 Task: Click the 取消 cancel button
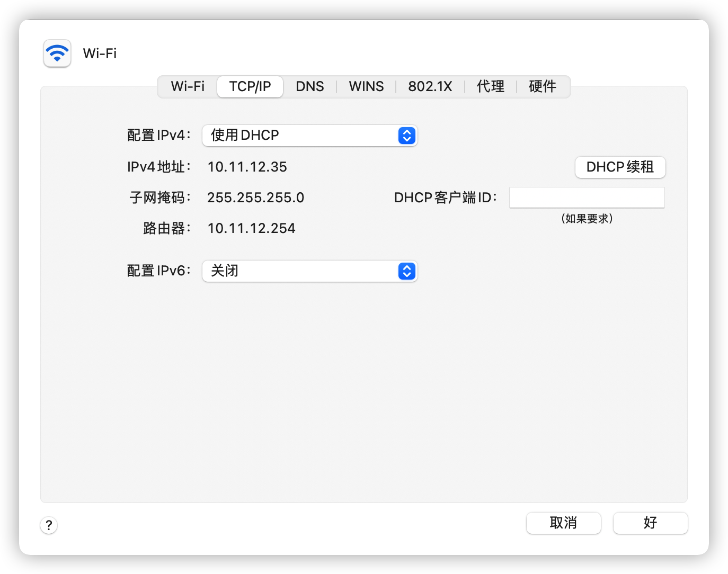pyautogui.click(x=563, y=523)
